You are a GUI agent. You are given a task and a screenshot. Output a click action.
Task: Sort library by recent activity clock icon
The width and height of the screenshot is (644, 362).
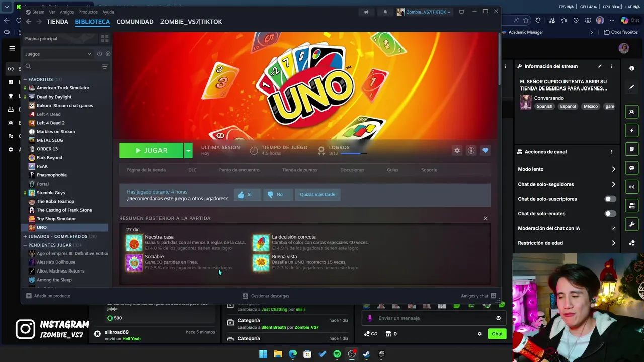(99, 54)
